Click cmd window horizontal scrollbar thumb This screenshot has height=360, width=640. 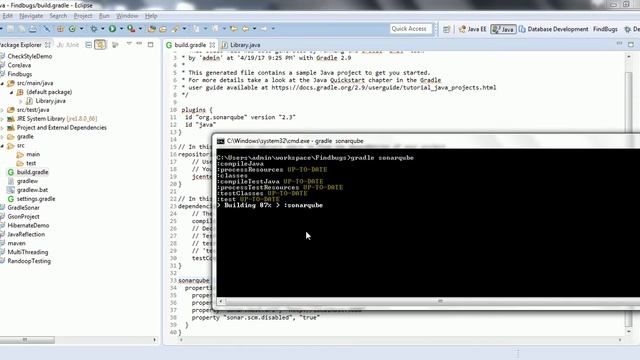point(440,301)
